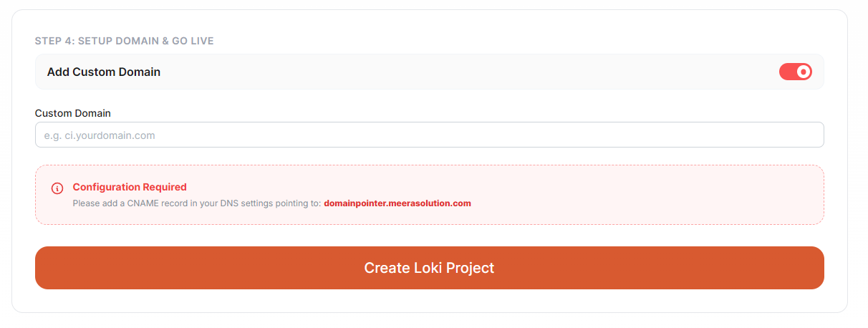Click the Configuration Required heading
The image size is (868, 328).
click(130, 188)
